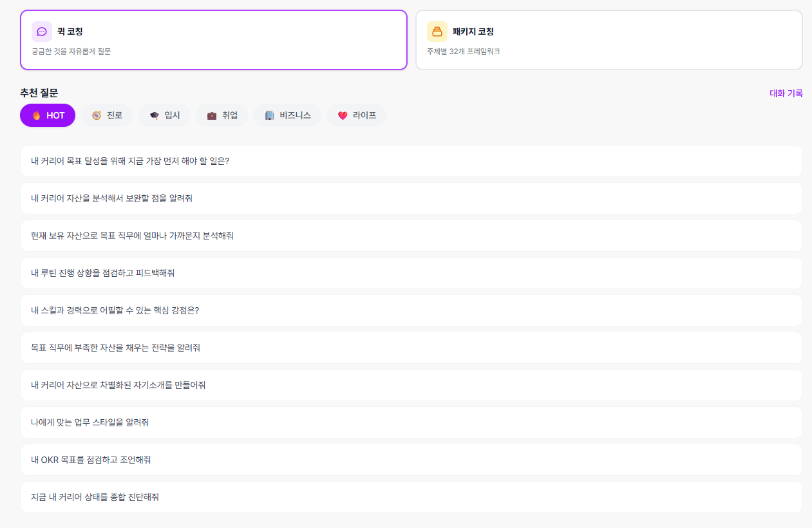Switch to the HOT tab
The image size is (812, 528).
pos(47,115)
